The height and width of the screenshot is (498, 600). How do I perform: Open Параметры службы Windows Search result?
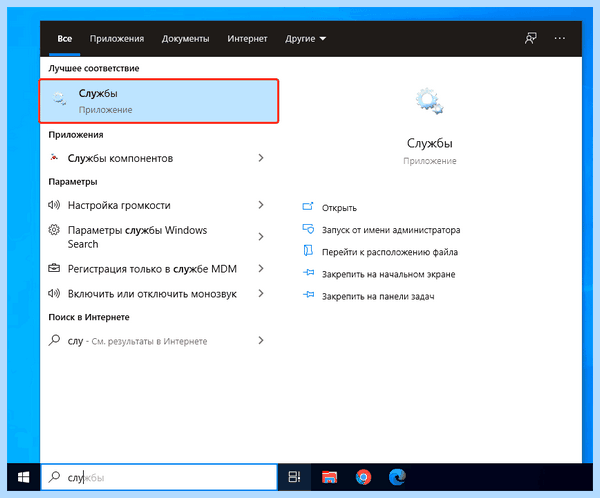[137, 237]
